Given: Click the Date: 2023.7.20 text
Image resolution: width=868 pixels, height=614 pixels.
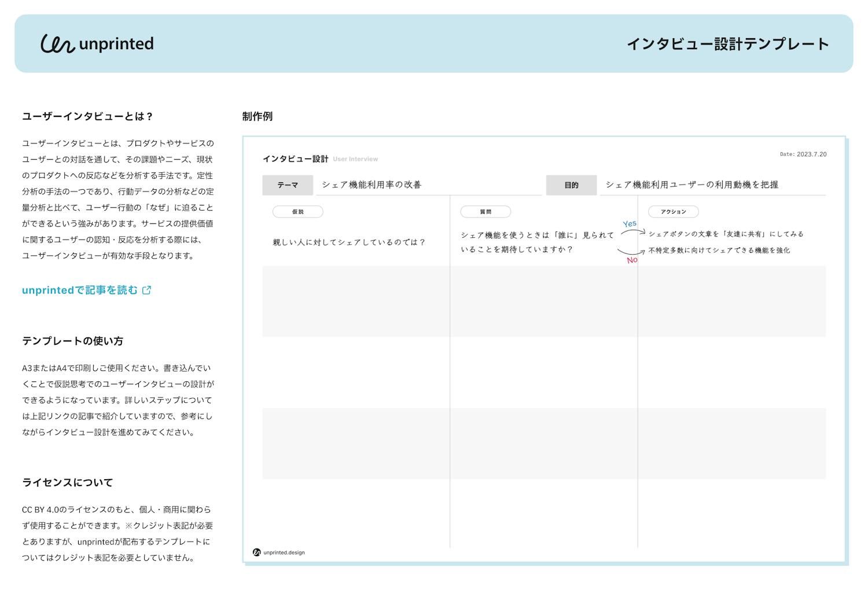Looking at the screenshot, I should (x=803, y=155).
